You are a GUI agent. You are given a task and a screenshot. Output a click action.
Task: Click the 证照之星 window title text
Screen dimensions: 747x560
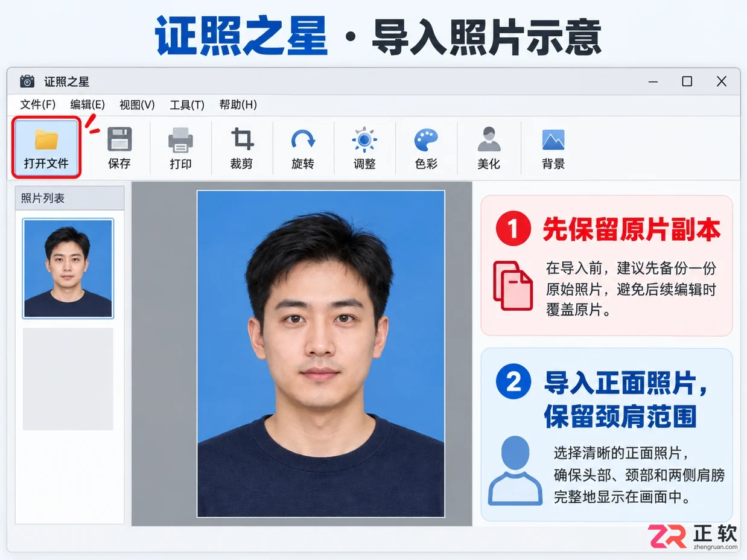(67, 81)
